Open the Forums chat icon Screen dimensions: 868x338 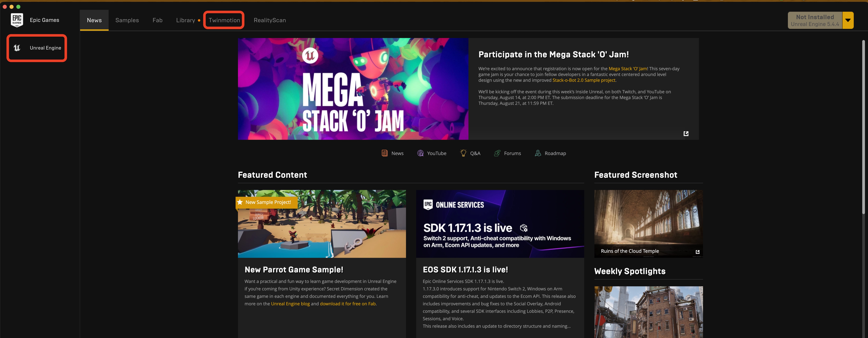(497, 153)
